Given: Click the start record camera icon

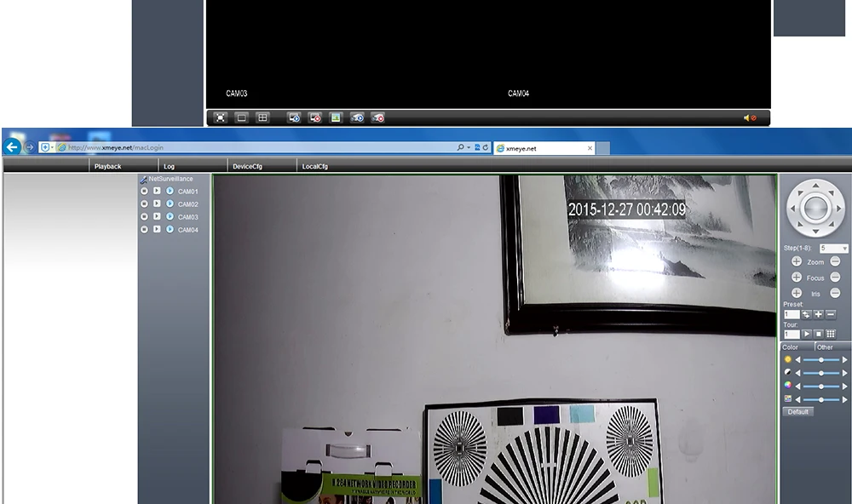Looking at the screenshot, I should [357, 117].
